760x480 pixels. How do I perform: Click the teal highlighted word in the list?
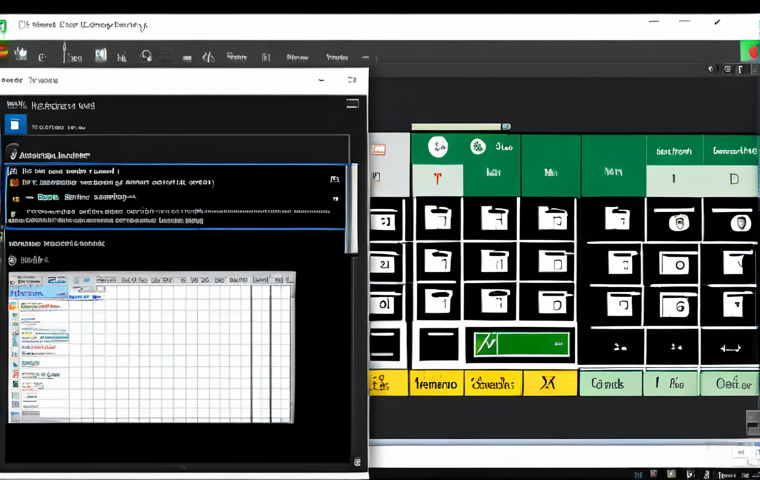pos(48,197)
